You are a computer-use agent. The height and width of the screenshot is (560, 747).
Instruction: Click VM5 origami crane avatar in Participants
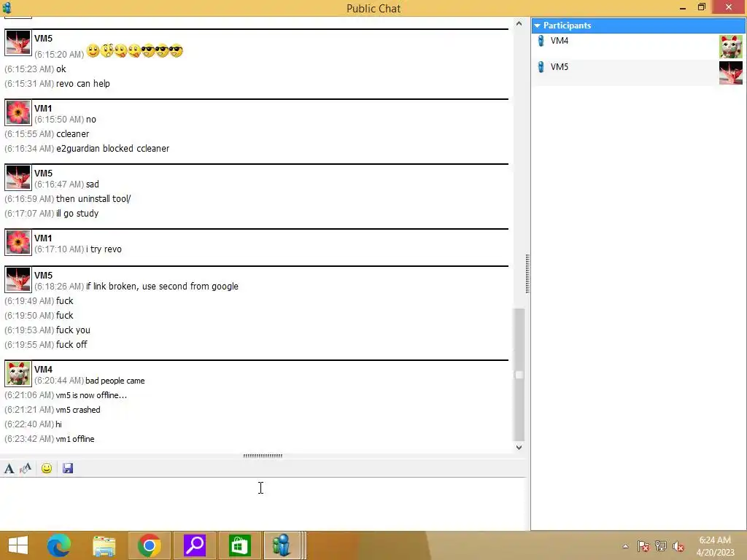point(730,73)
